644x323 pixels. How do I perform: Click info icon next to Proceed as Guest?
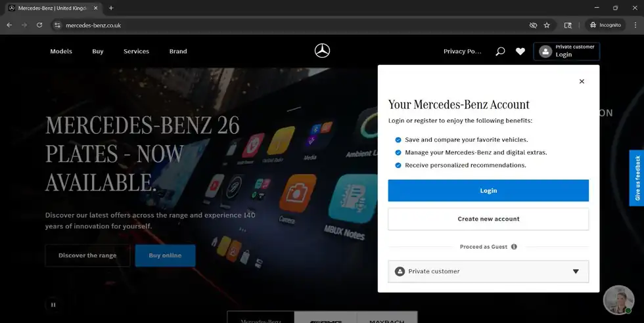coord(514,247)
